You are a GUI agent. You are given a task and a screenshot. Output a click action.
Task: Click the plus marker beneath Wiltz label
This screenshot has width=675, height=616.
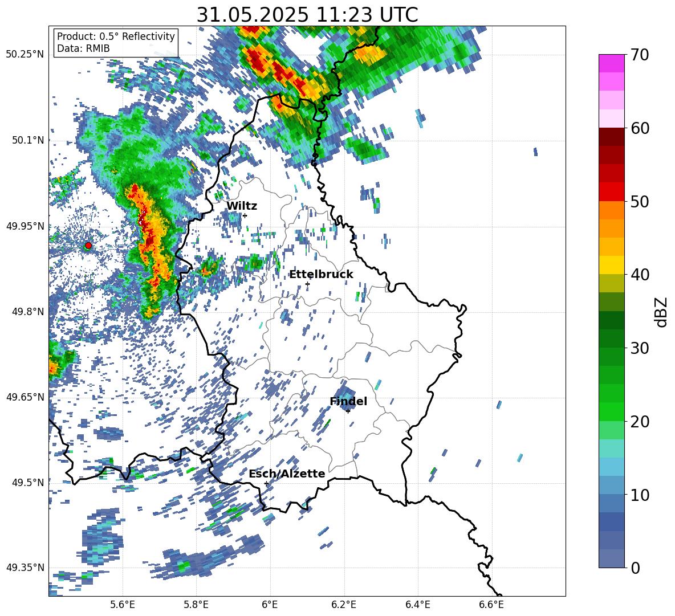245,215
